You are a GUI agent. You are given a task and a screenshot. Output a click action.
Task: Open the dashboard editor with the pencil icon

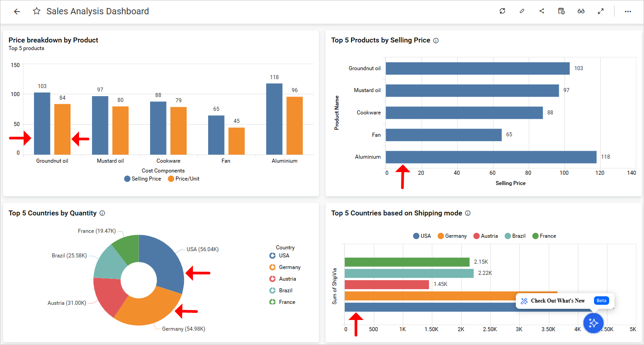pyautogui.click(x=522, y=11)
